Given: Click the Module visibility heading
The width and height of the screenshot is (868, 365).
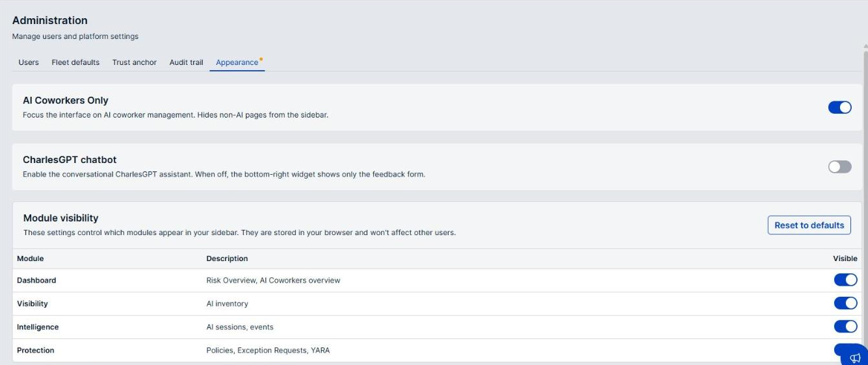Looking at the screenshot, I should pos(61,218).
